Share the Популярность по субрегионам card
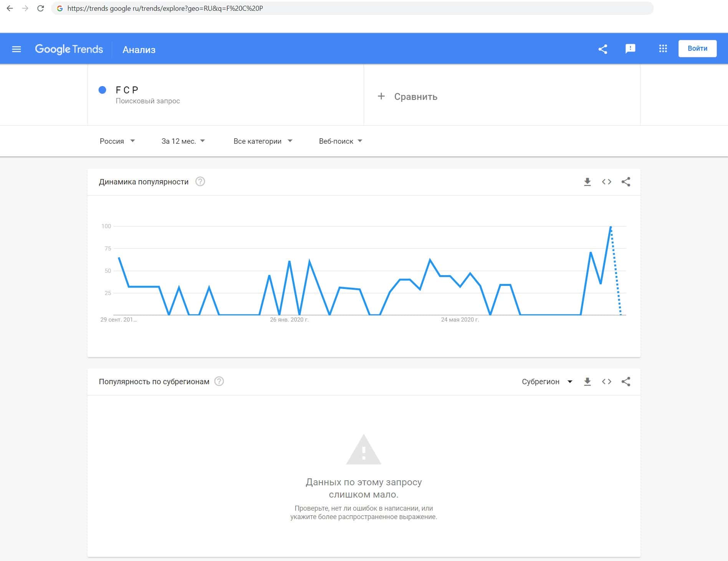This screenshot has width=728, height=561. [x=626, y=382]
